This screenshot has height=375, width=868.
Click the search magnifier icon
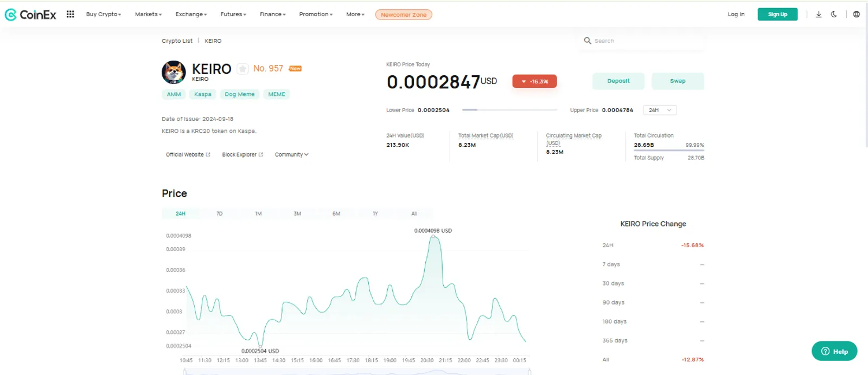[587, 41]
